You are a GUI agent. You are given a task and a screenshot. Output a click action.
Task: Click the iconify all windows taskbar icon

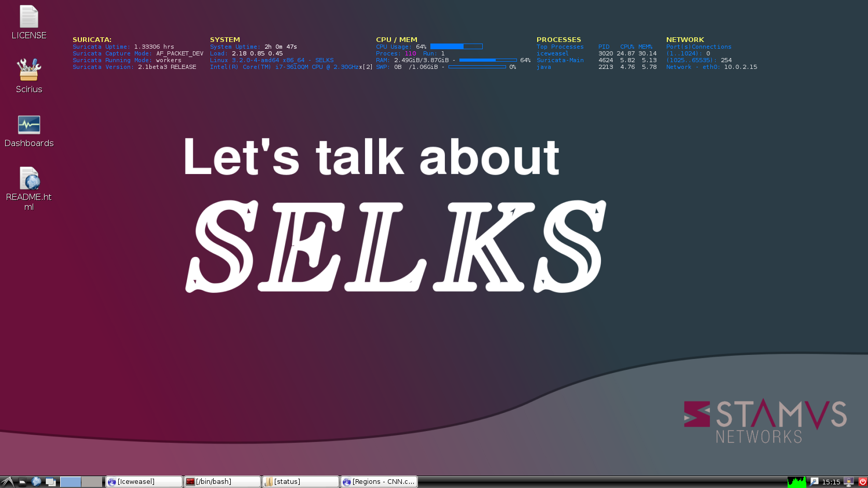point(50,482)
